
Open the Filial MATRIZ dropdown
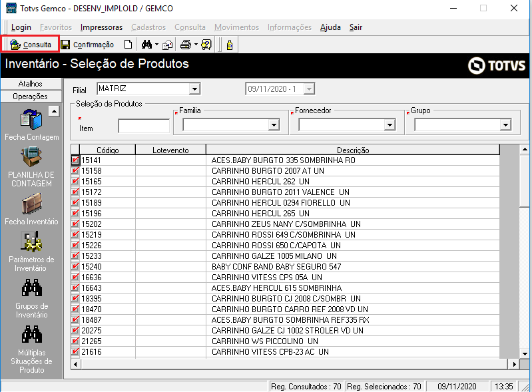194,89
